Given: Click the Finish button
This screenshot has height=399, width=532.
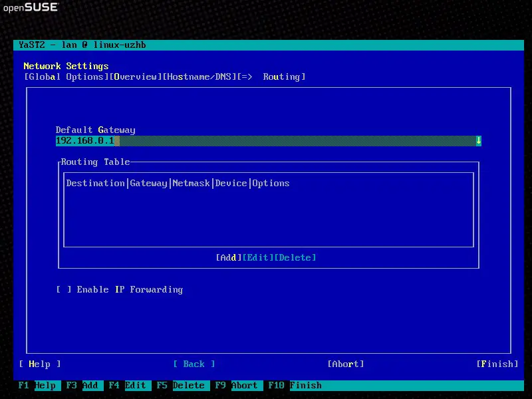Looking at the screenshot, I should (497, 364).
